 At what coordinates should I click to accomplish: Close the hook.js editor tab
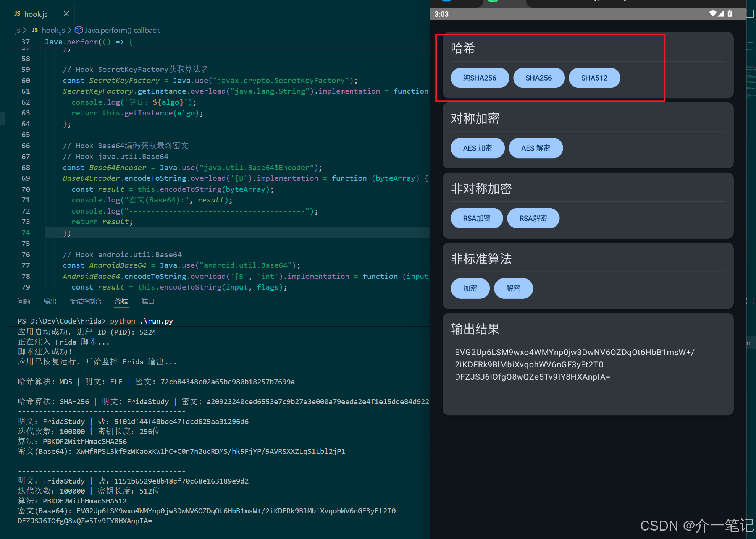(x=66, y=14)
